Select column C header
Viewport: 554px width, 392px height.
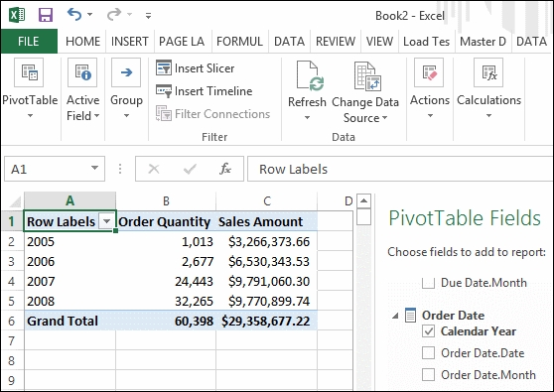267,200
